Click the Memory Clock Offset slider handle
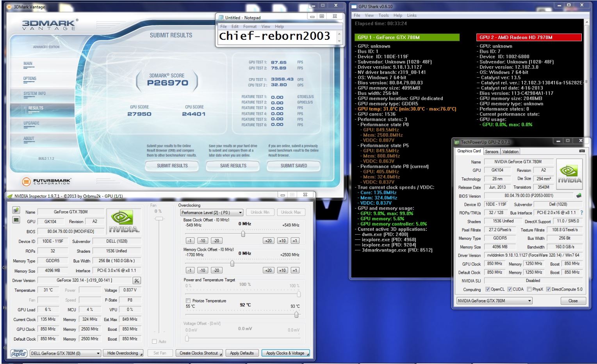The width and height of the screenshot is (597, 364). 232,263
